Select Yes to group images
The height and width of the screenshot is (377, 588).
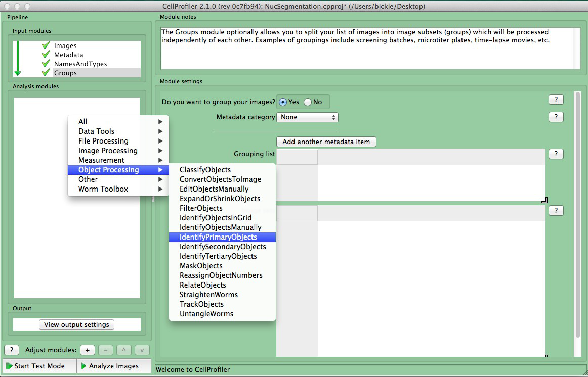[x=283, y=102]
